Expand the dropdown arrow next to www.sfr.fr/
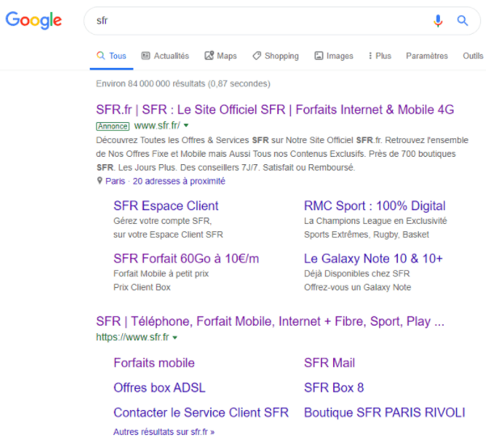The width and height of the screenshot is (490, 448). [186, 125]
